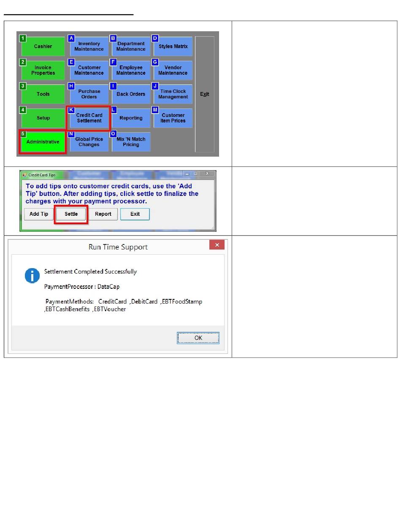401x532 pixels.
Task: Click Add Tip in Credit Card Tips
Action: 39,214
